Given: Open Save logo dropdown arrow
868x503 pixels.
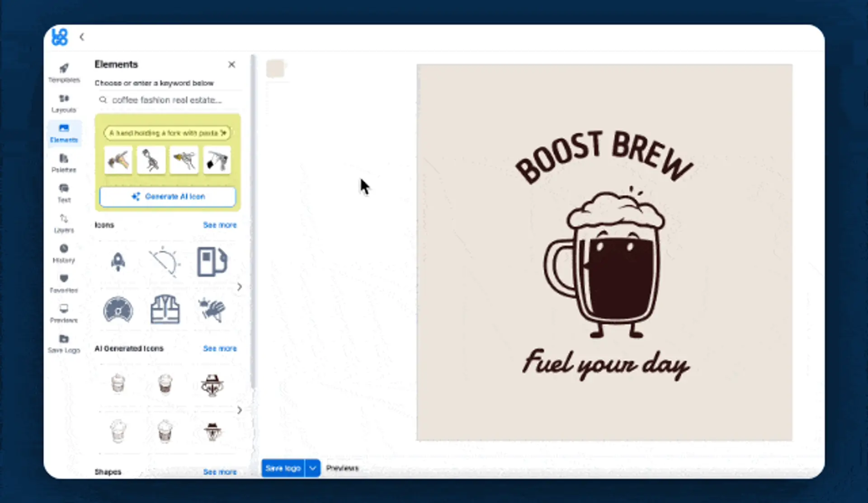Looking at the screenshot, I should click(313, 468).
